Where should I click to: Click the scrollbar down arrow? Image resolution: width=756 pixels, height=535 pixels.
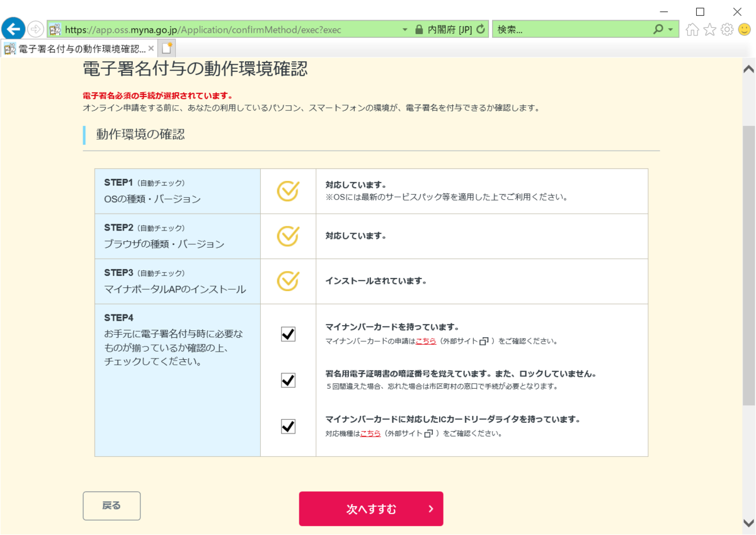tap(748, 523)
